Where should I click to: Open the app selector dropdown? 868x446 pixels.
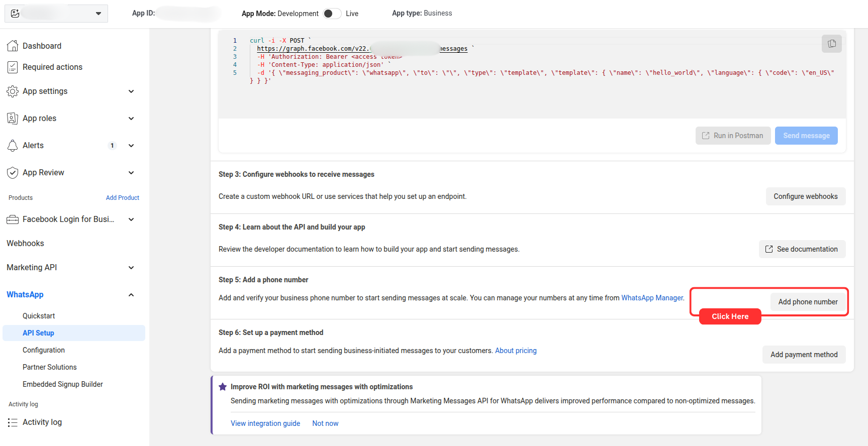56,14
